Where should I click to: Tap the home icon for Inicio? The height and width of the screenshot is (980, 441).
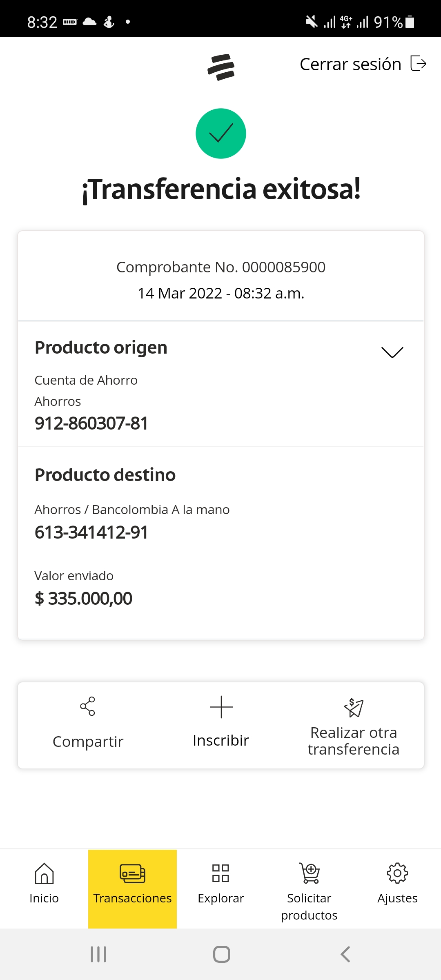[44, 873]
